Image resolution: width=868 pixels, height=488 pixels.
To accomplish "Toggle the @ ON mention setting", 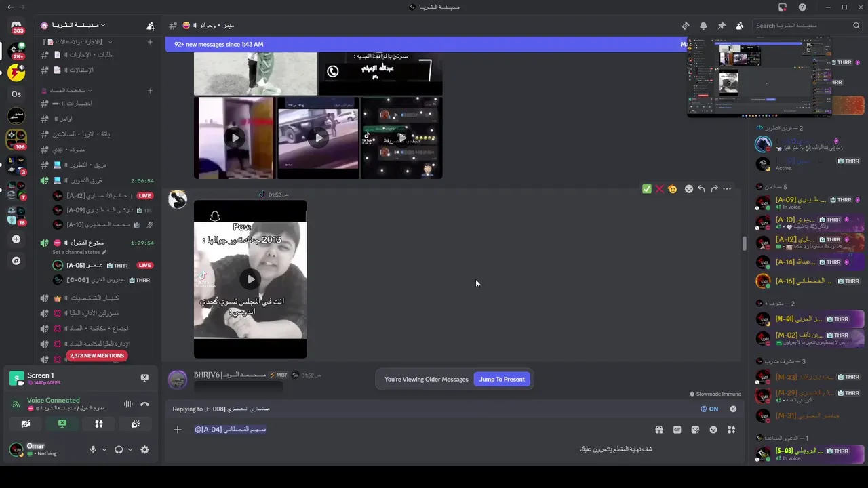I will [709, 409].
